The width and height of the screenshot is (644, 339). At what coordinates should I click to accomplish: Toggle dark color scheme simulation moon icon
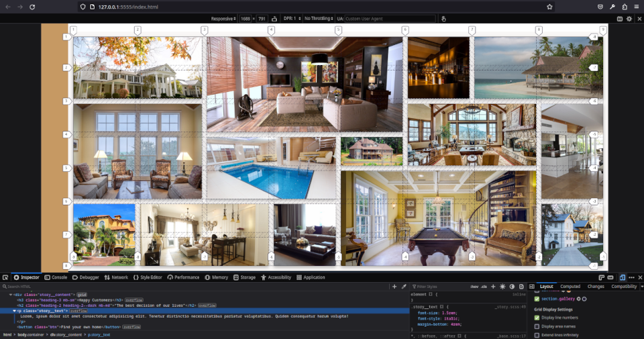(x=512, y=287)
